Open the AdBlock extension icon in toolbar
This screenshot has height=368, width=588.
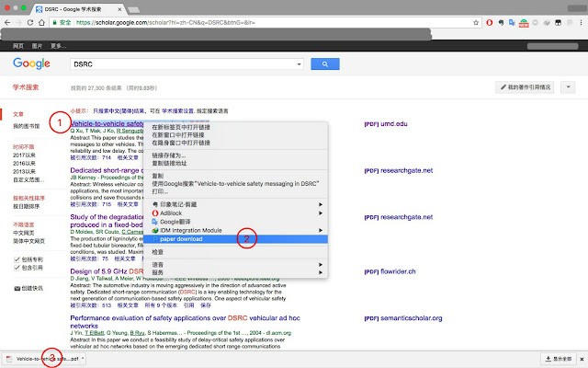[490, 22]
